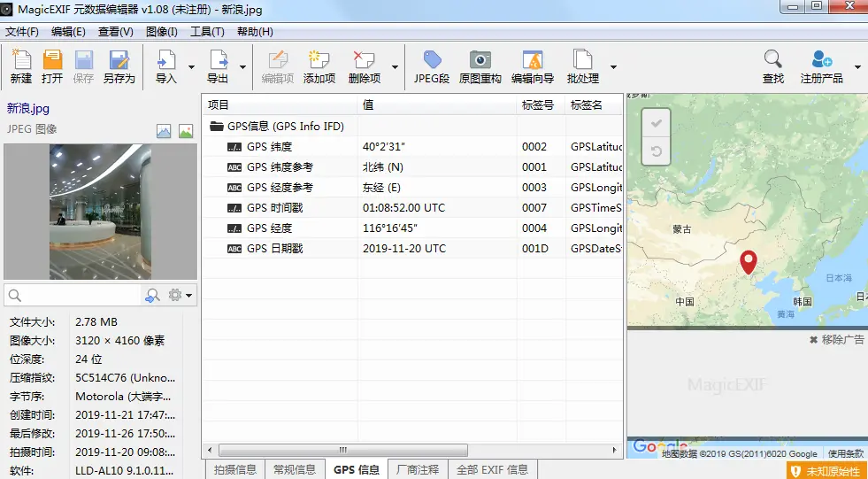Viewport: 868px width, 479px height.
Task: Click the 导出 (Export) icon
Action: (x=218, y=59)
